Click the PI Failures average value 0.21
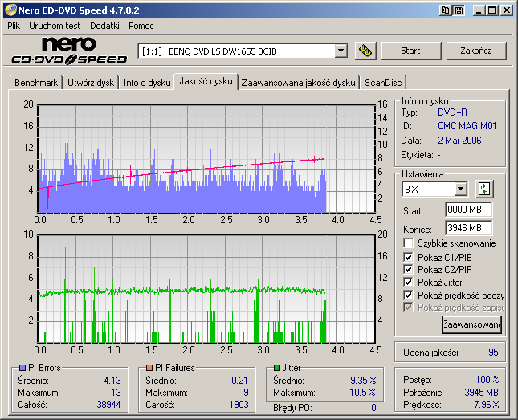518x420 pixels. pyautogui.click(x=239, y=381)
